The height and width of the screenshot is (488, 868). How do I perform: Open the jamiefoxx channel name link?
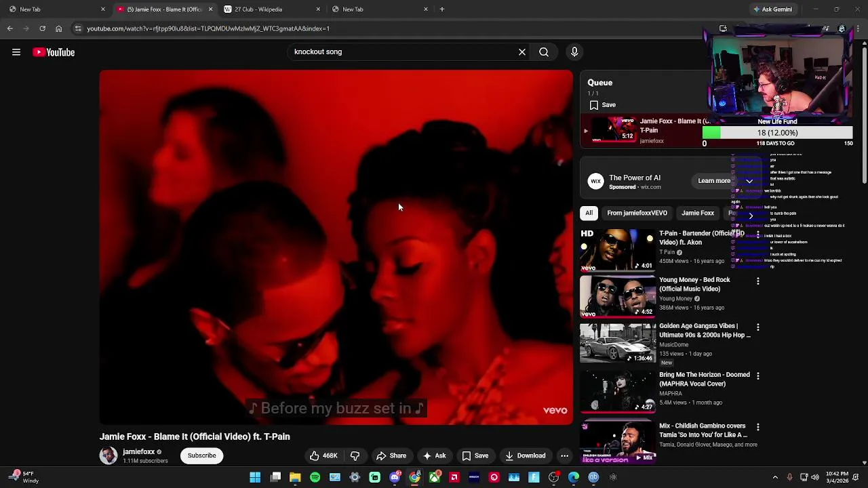point(138,451)
